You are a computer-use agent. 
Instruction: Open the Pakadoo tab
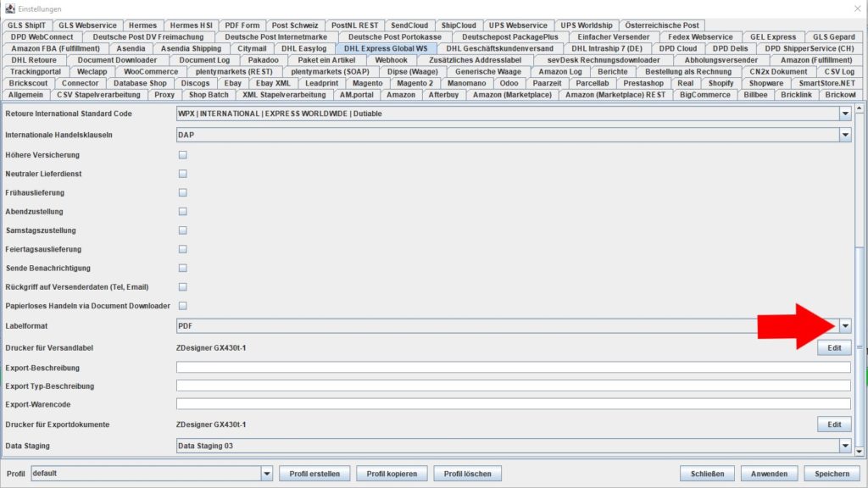pyautogui.click(x=263, y=60)
